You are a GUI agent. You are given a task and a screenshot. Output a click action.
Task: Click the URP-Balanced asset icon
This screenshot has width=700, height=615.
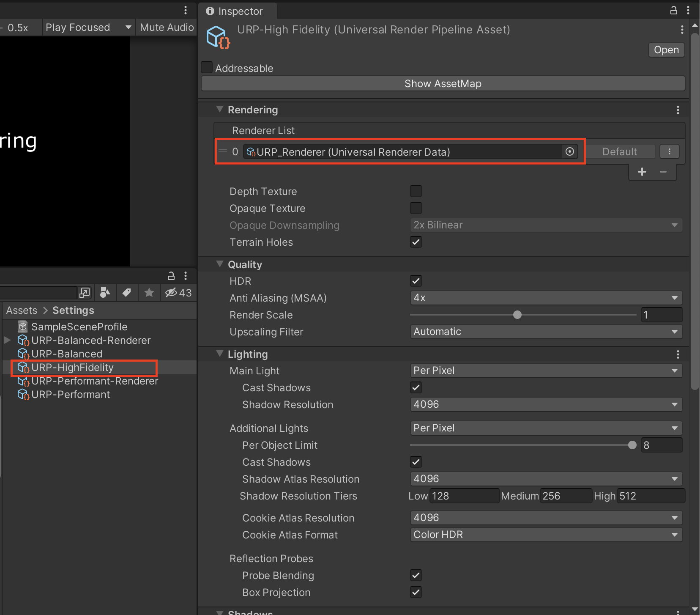coord(23,354)
